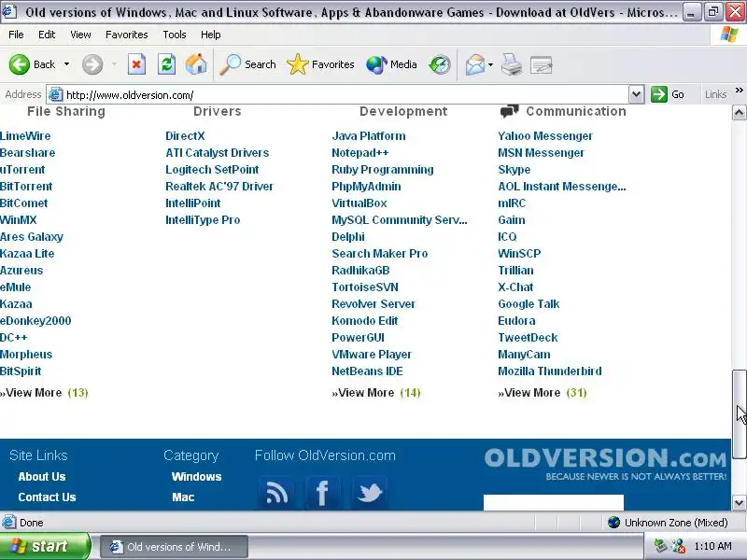The width and height of the screenshot is (747, 560).
Task: Open the Realtek AC'97 Driver link
Action: 219,186
